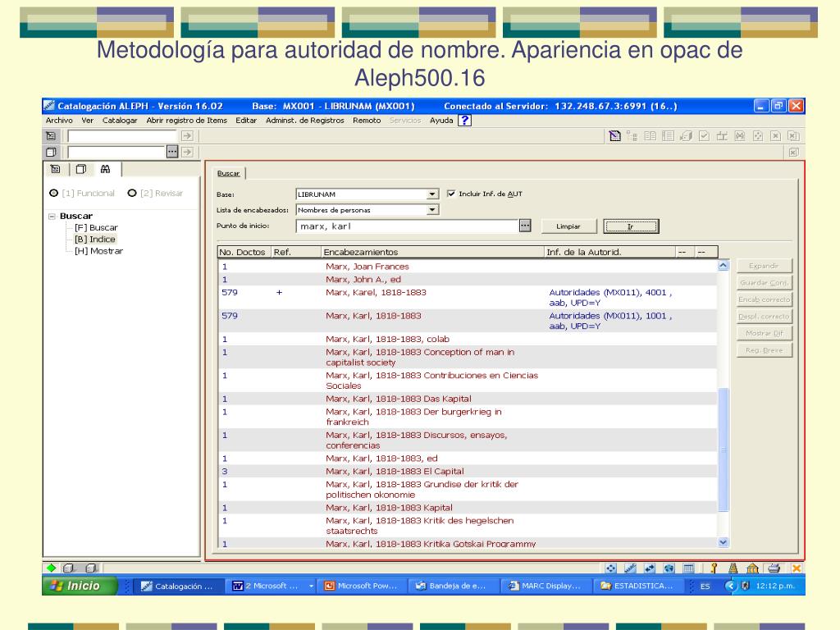Open the Base LIBRUNAM dropdown
840x630 pixels.
point(432,194)
